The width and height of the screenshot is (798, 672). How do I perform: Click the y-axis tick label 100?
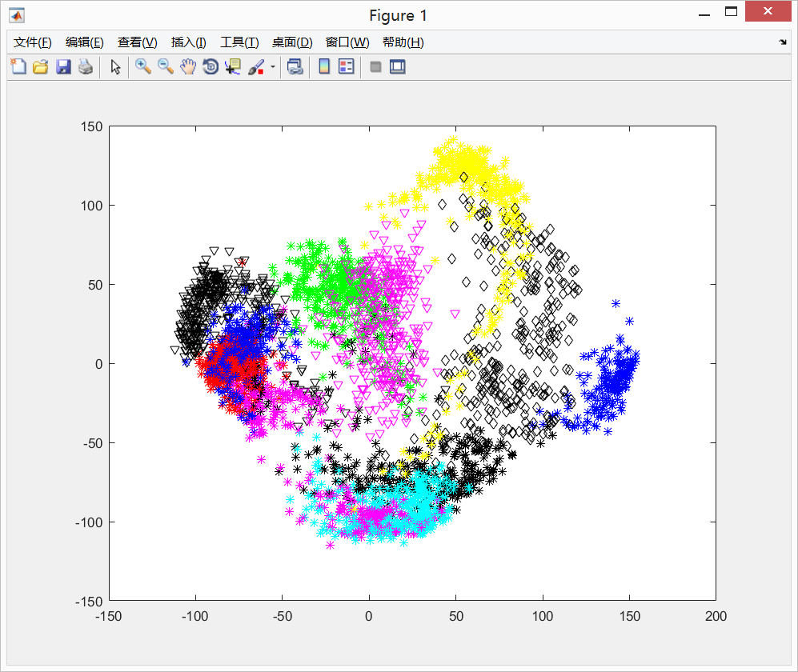point(91,206)
